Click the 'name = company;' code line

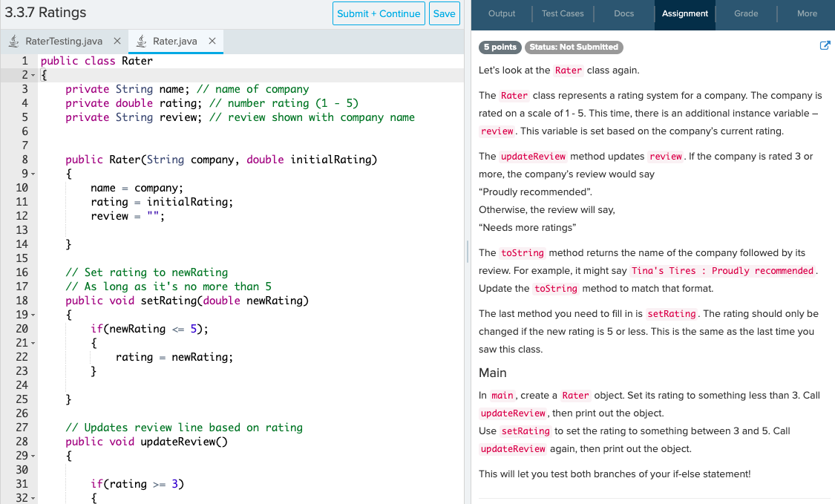coord(137,188)
